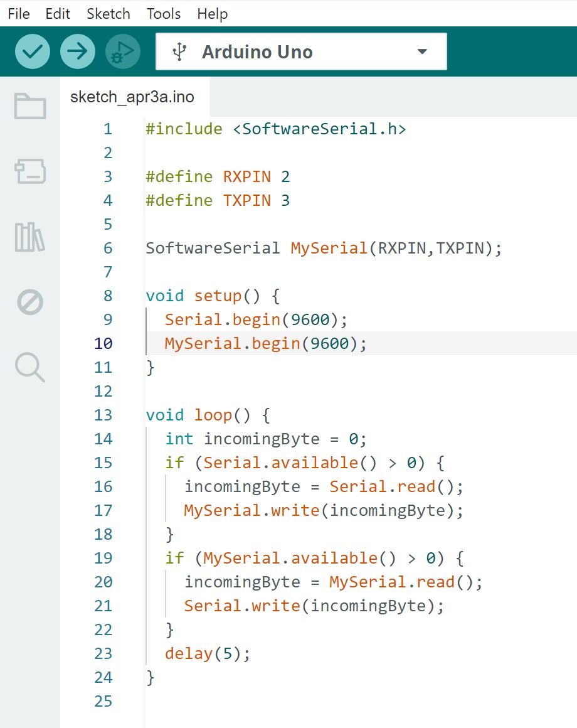Open the Edit menu
Viewport: 577px width, 728px height.
tap(58, 14)
